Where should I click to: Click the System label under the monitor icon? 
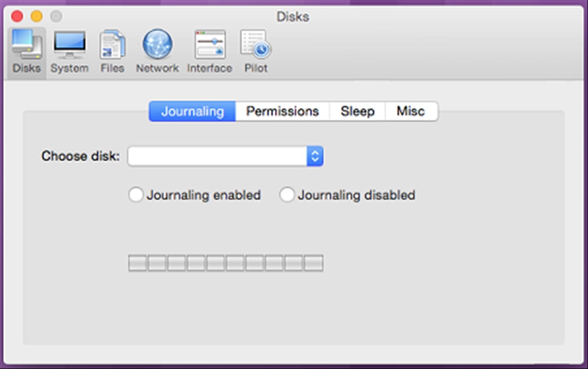[69, 68]
